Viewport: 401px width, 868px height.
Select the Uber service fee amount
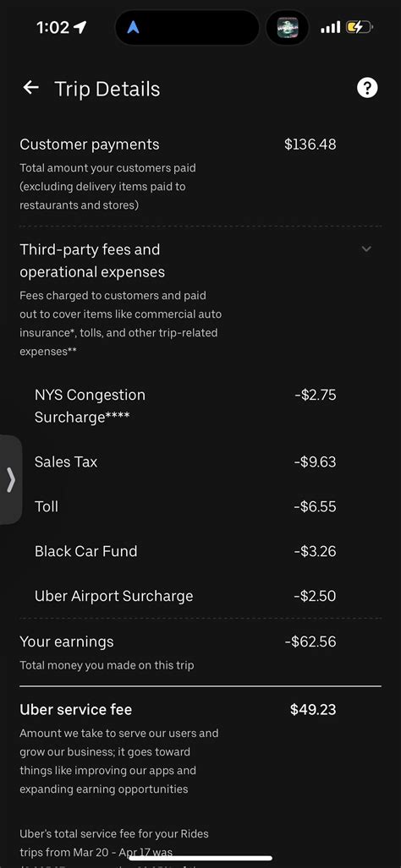coord(313,710)
